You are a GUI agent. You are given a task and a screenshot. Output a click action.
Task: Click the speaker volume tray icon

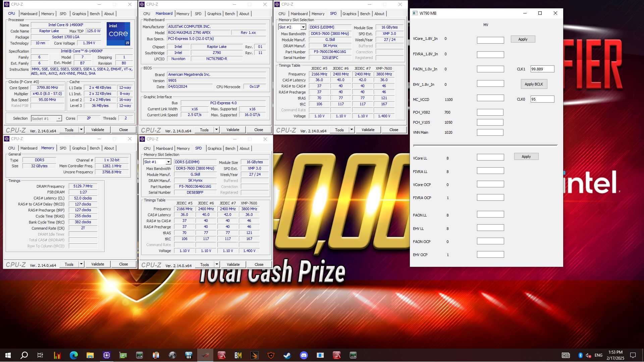tap(588, 355)
